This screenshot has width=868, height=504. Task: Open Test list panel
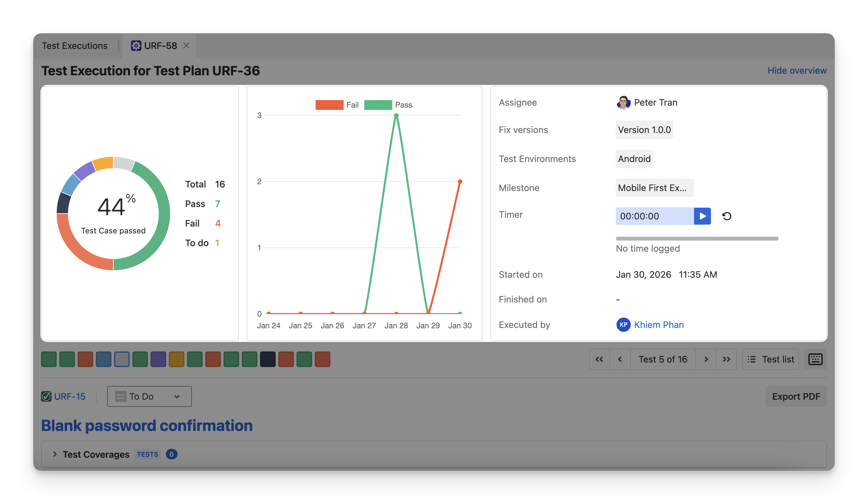tap(771, 359)
